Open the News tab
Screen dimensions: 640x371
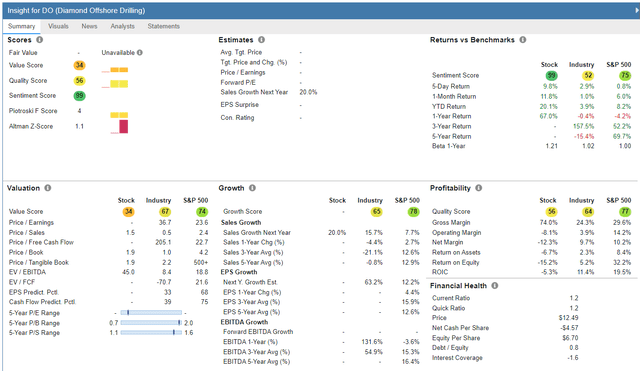[x=89, y=26]
